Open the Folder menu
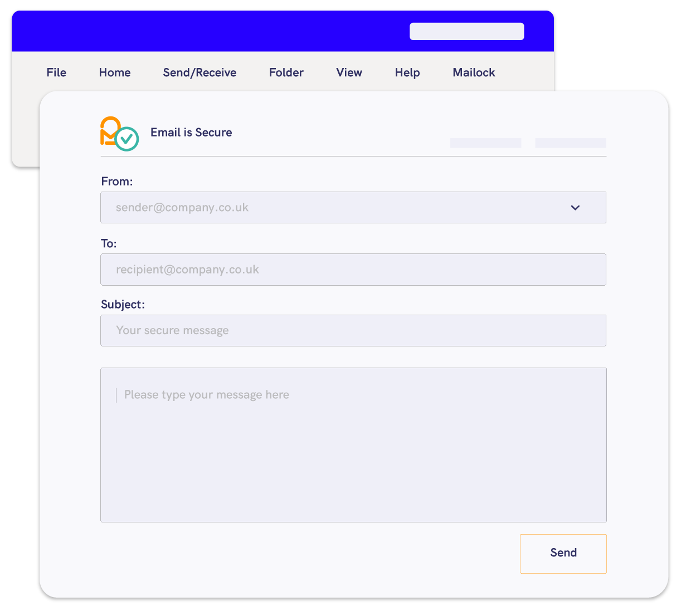 (286, 72)
